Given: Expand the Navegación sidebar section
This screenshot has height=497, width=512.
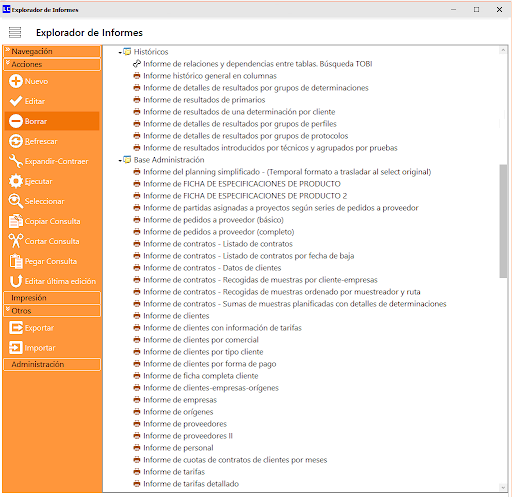Looking at the screenshot, I should [52, 51].
